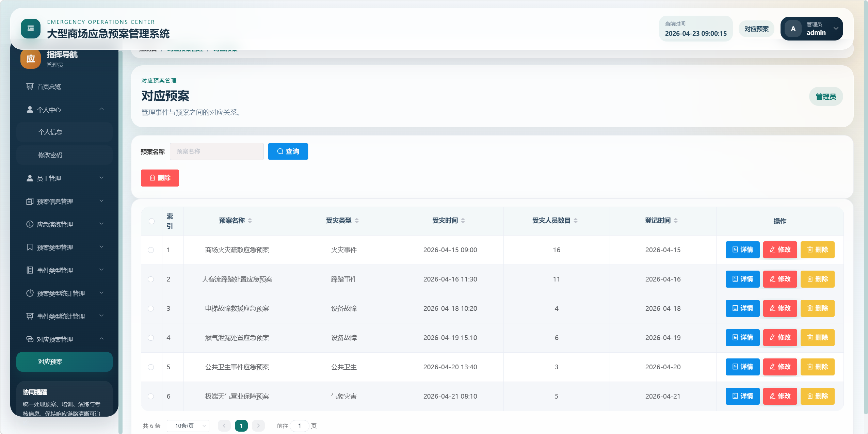Select checkbox for 商场火灾疏散应急预案 row
868x434 pixels.
click(x=151, y=250)
